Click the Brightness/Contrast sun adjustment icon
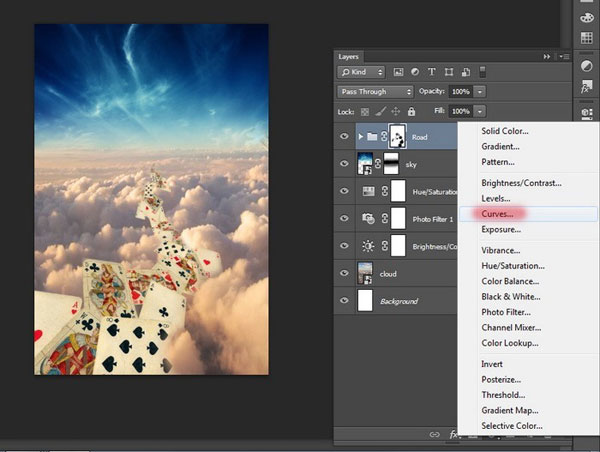The image size is (600, 452). pos(368,246)
